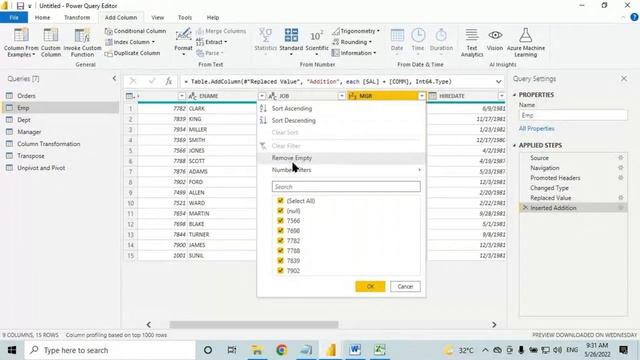This screenshot has width=640, height=360.
Task: Open the File tab
Action: click(x=14, y=18)
